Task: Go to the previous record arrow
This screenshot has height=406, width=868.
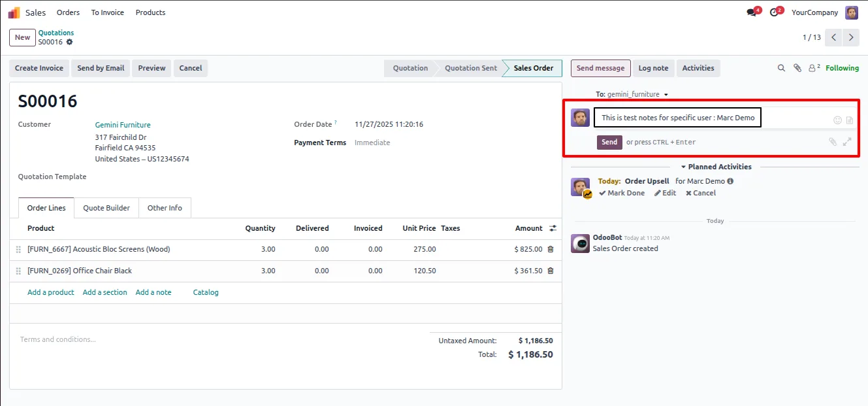Action: pos(833,37)
